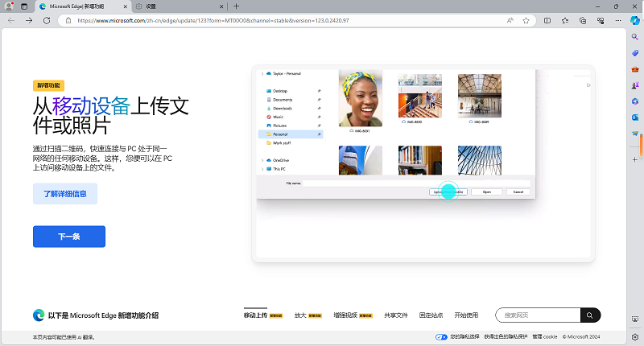Open Microsoft 365 in sidebar
Screen dimensions: 644x346
(635, 101)
